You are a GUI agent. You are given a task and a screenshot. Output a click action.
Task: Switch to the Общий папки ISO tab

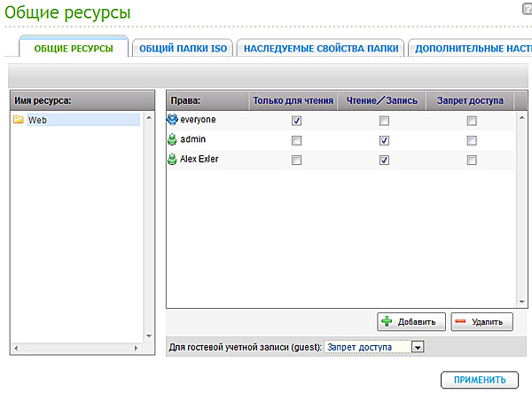[184, 48]
